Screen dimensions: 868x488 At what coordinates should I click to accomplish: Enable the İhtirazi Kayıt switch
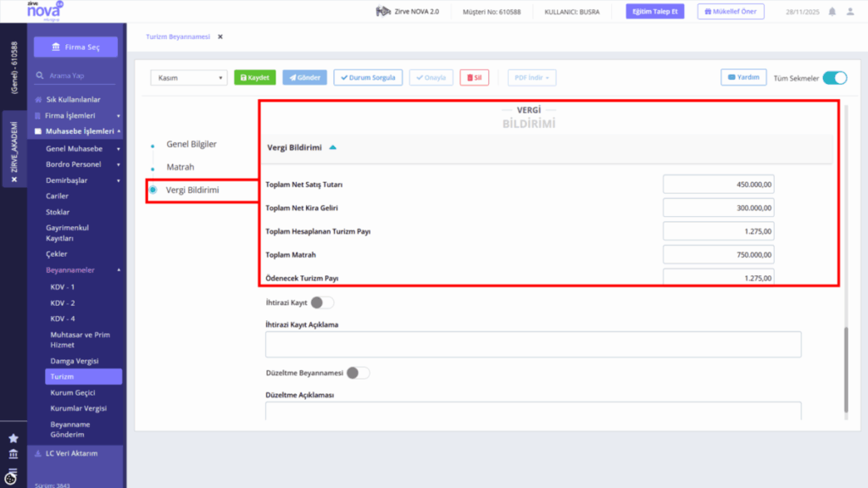point(321,302)
